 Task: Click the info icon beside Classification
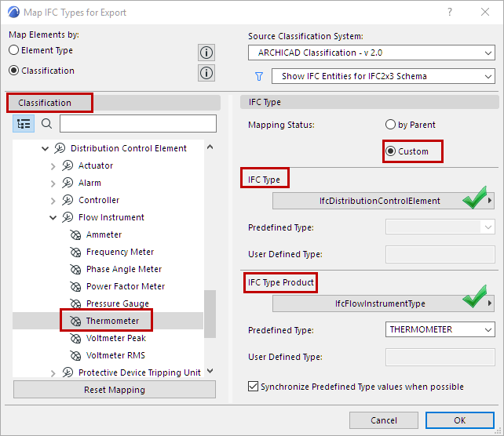pos(206,73)
